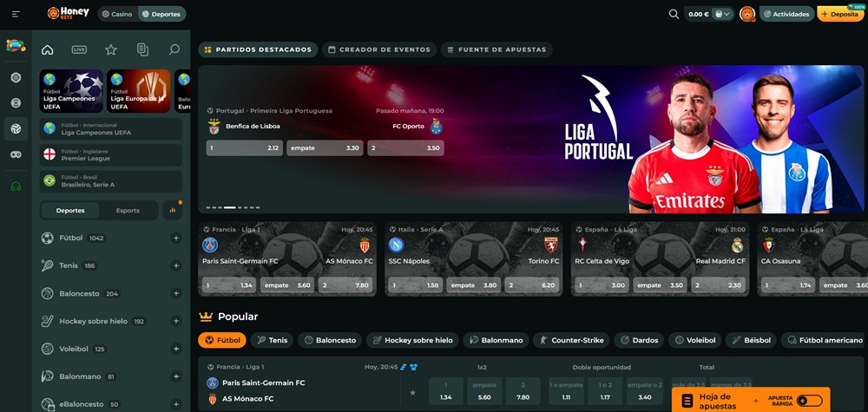Image resolution: width=868 pixels, height=412 pixels.
Task: Click the FC Oporto crest
Action: 437,126
